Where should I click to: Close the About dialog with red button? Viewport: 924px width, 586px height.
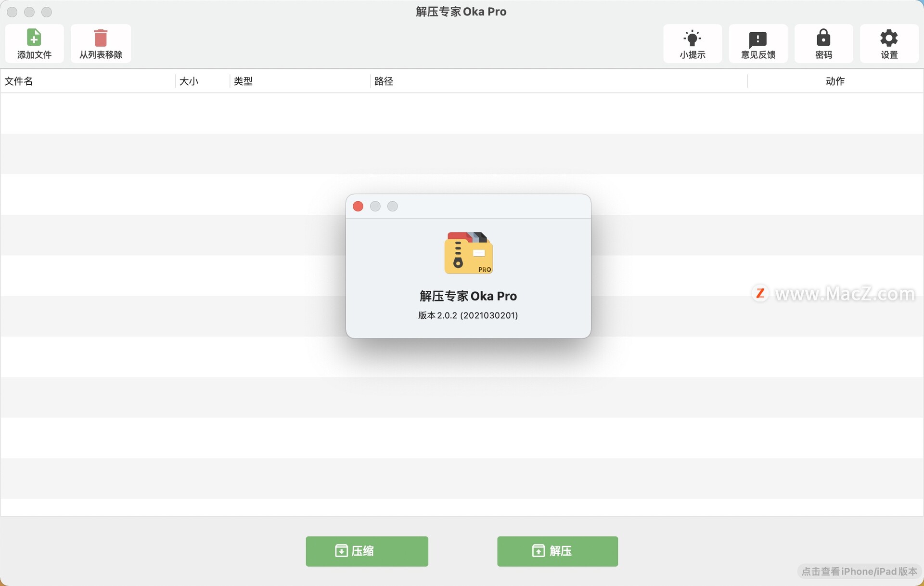358,206
